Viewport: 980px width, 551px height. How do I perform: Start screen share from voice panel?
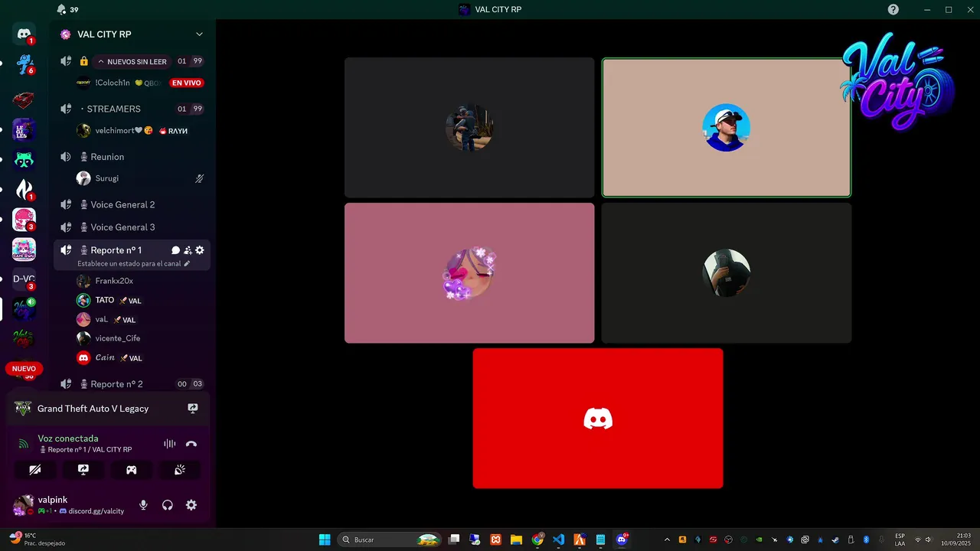[83, 470]
